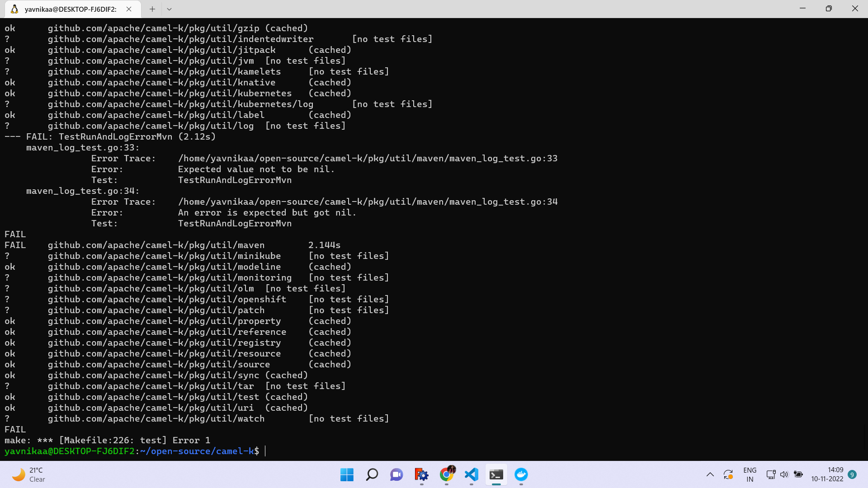The height and width of the screenshot is (488, 868).
Task: Switch input language via the ENG IN indicator
Action: point(750,474)
